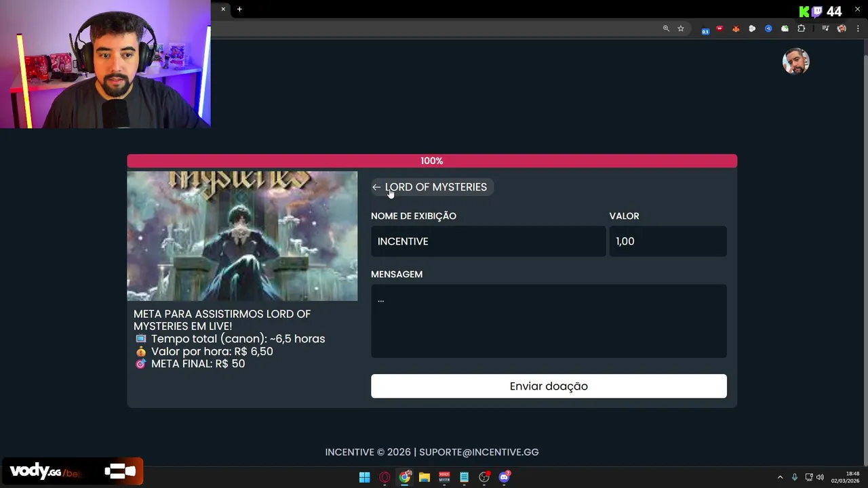868x488 pixels.
Task: Open the user avatar on the page
Action: click(796, 62)
